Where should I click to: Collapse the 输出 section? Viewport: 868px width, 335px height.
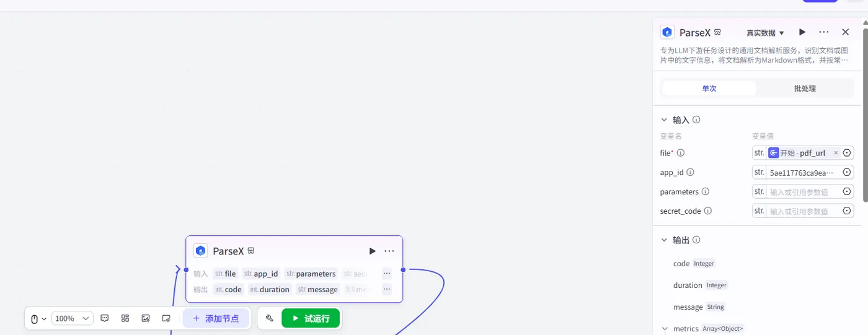[x=664, y=240]
